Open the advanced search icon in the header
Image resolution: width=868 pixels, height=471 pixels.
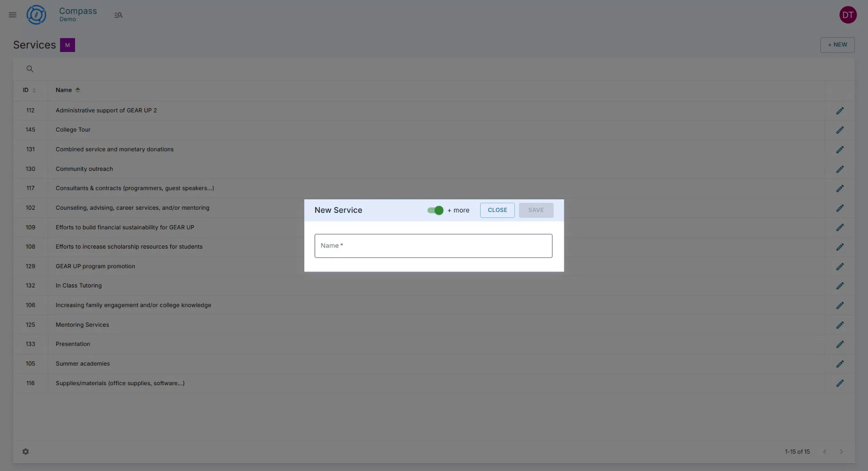click(118, 15)
